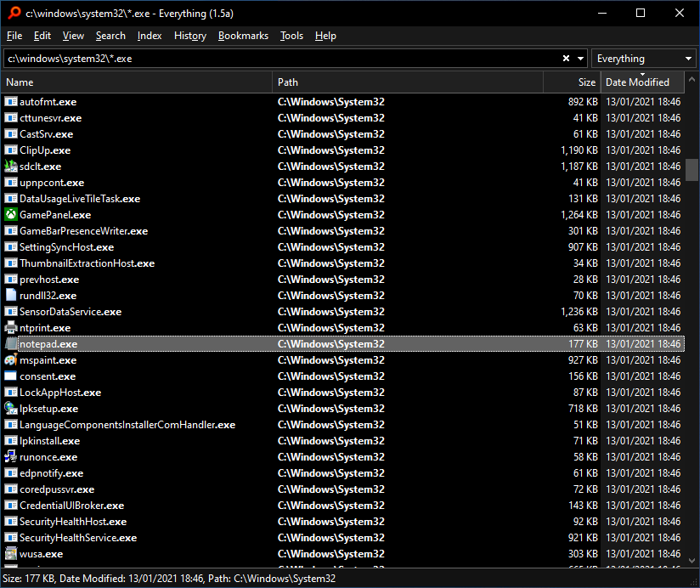
Task: Select the SecurityHealthService.exe file name
Action: click(x=78, y=538)
